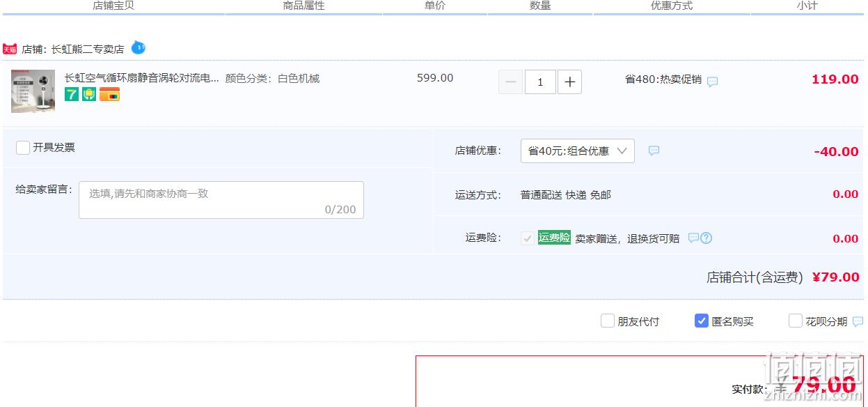Viewport: 868px width, 407px height.
Task: Click the 店铺优惠 label
Action: (x=478, y=151)
